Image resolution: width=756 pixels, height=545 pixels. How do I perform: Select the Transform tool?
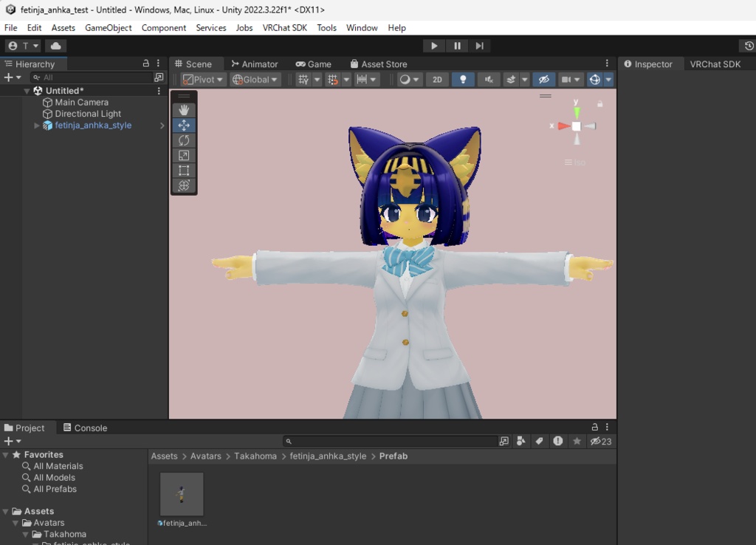pos(184,185)
